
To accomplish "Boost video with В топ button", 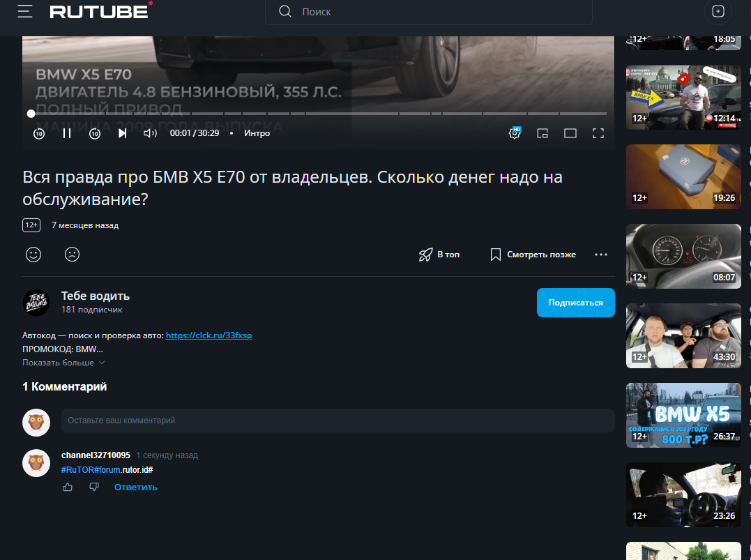I will (439, 255).
